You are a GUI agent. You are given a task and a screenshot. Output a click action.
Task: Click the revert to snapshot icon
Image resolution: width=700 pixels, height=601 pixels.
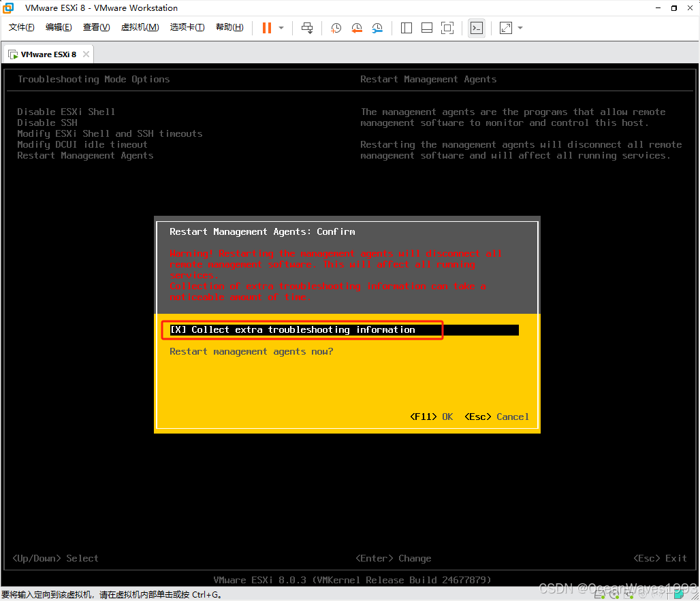356,28
